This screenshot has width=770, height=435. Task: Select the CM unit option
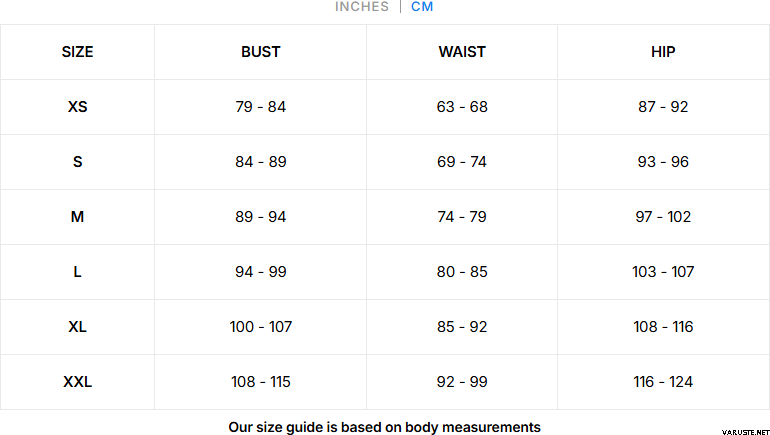pos(422,7)
